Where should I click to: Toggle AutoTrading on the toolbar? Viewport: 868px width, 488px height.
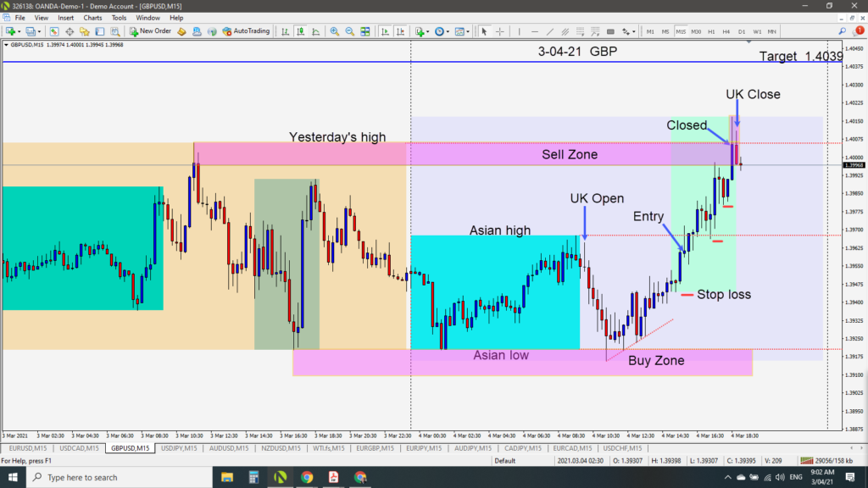tap(246, 31)
